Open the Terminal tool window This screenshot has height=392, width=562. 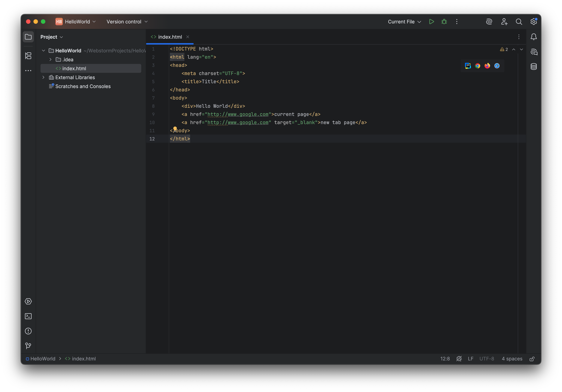point(28,316)
